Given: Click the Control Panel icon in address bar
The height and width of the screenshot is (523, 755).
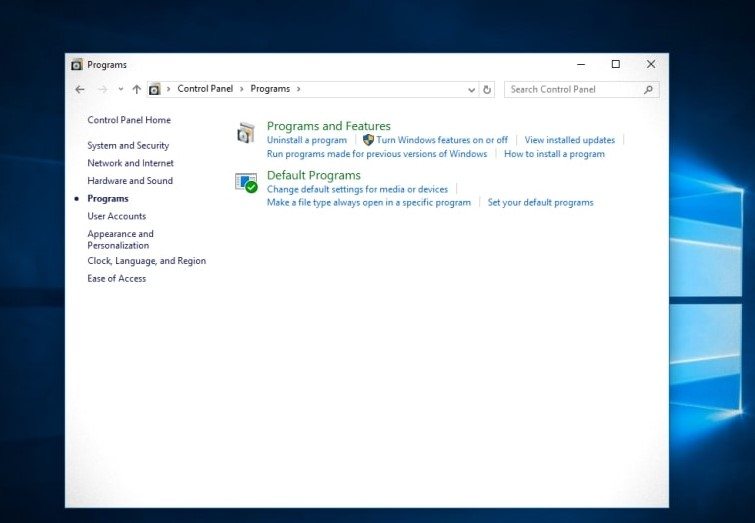Looking at the screenshot, I should pyautogui.click(x=155, y=89).
